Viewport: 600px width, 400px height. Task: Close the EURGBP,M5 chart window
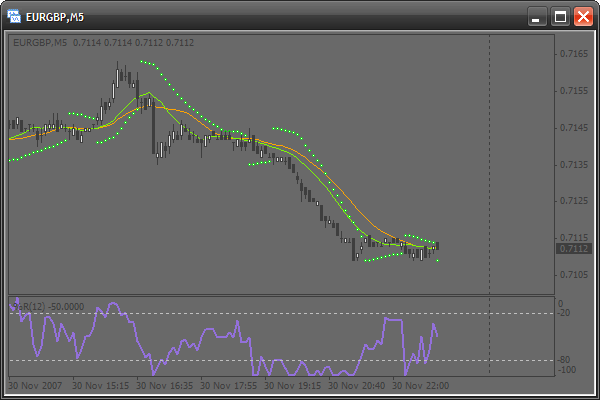(583, 17)
